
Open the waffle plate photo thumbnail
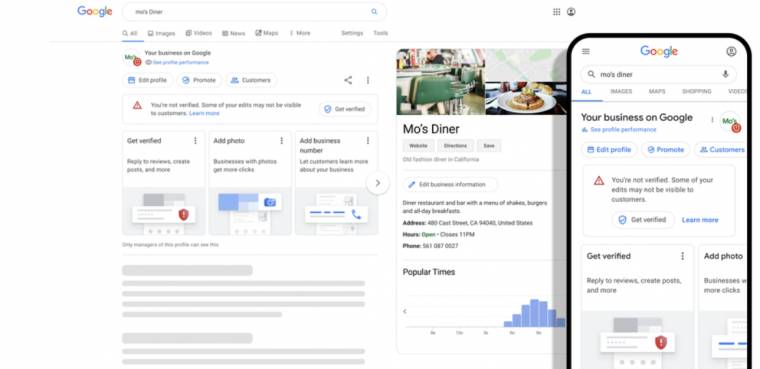(526, 98)
